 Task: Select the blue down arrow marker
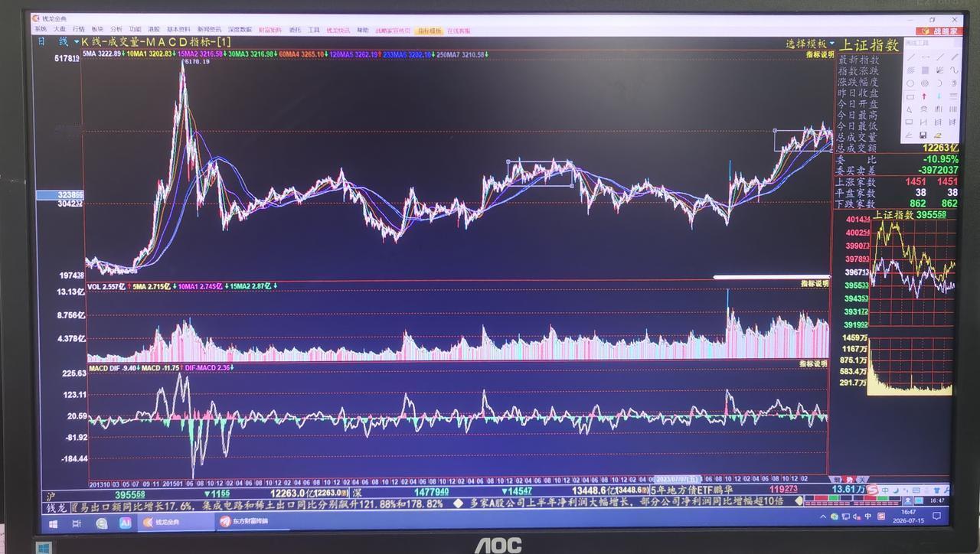(x=939, y=96)
